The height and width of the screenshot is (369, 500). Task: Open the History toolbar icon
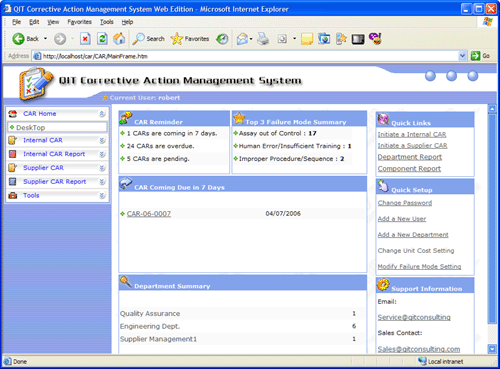tap(222, 39)
